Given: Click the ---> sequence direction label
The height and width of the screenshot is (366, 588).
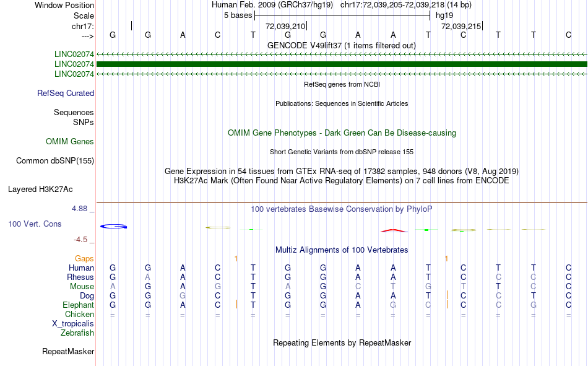Looking at the screenshot, I should [87, 36].
